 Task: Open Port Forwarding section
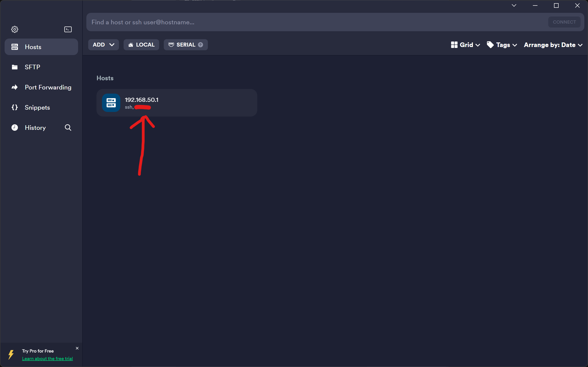click(48, 87)
